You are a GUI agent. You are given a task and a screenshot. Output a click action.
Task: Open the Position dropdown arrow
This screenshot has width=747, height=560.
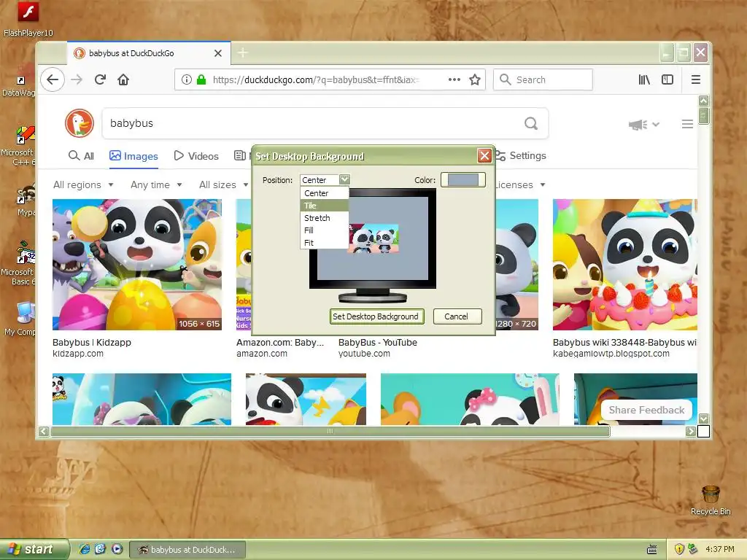[344, 179]
